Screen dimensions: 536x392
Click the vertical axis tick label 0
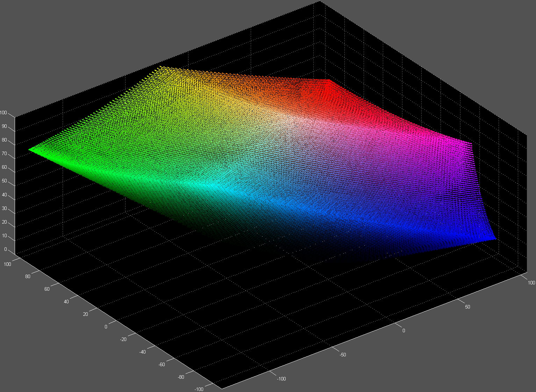click(6, 249)
